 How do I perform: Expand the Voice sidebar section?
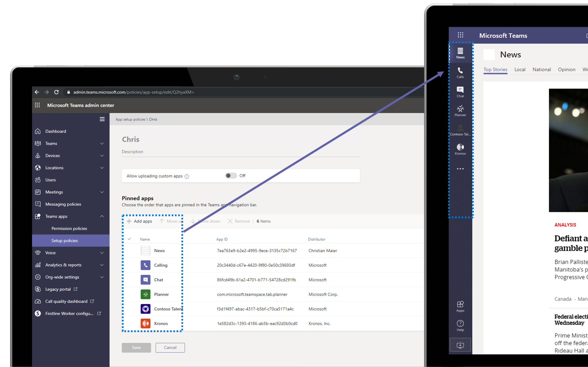[102, 253]
